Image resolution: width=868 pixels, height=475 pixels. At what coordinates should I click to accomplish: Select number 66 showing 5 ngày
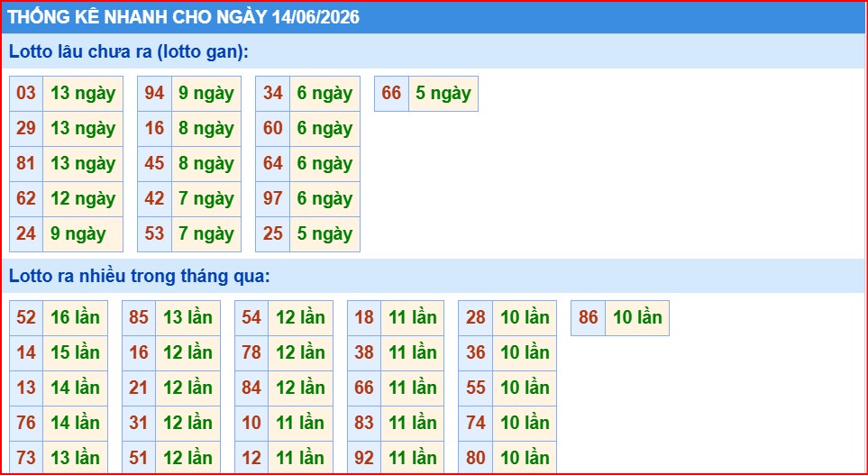pyautogui.click(x=391, y=94)
